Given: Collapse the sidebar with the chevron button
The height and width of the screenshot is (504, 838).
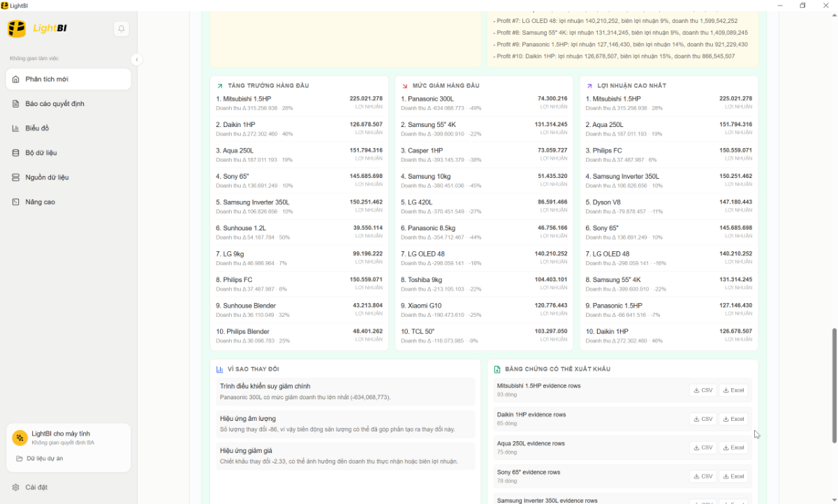Looking at the screenshot, I should 137,60.
